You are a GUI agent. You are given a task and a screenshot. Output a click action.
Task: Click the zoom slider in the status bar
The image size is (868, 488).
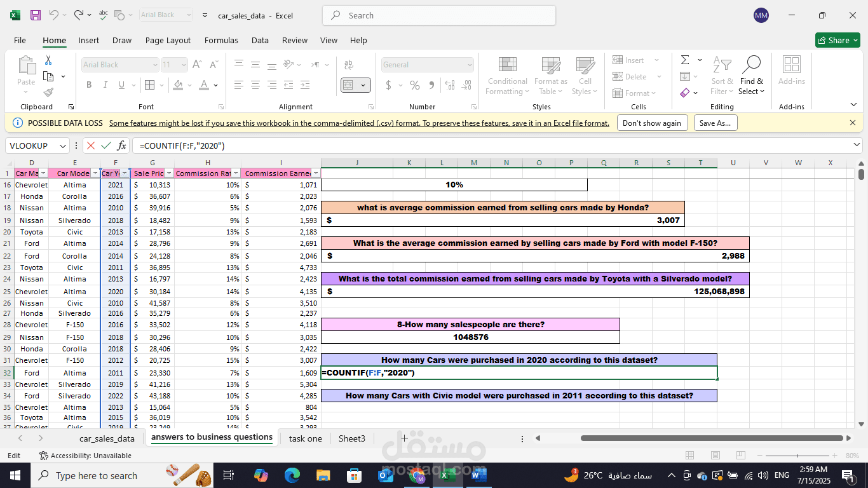coord(797,456)
